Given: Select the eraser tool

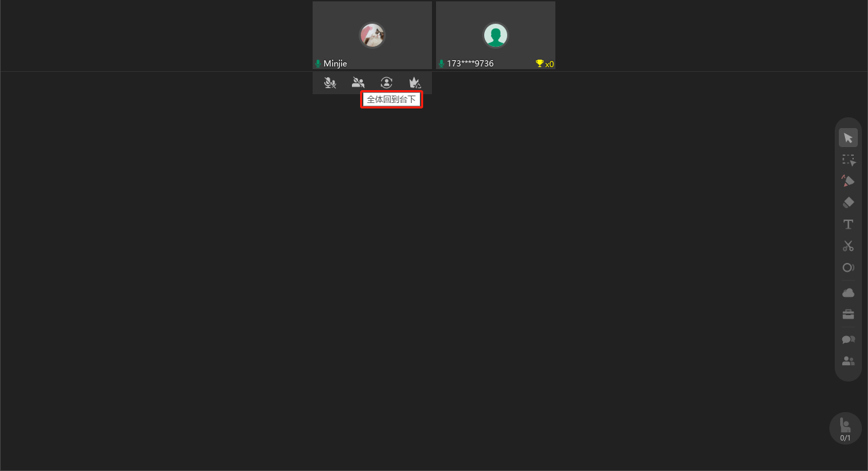Looking at the screenshot, I should (x=848, y=203).
